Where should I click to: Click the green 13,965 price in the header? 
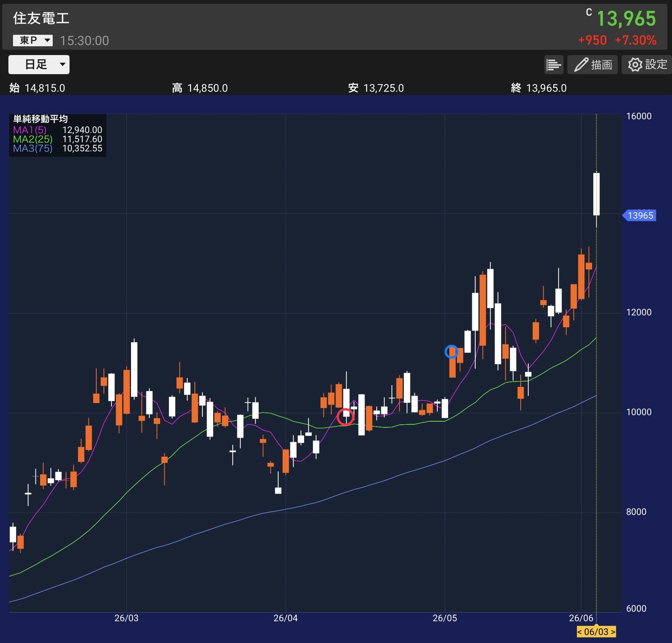pos(626,19)
